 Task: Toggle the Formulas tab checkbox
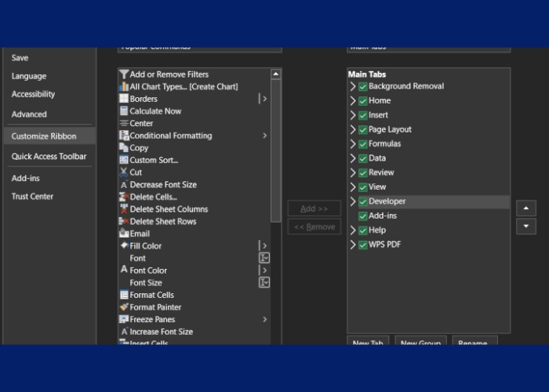point(362,143)
